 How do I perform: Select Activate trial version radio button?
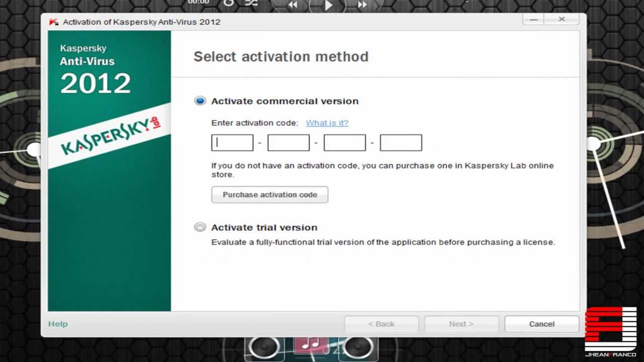[x=200, y=227]
